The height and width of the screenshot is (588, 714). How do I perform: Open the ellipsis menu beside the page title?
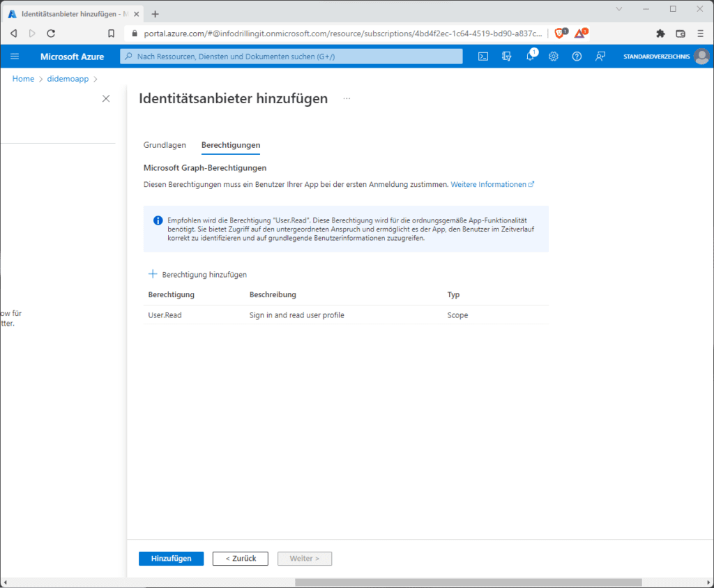tap(347, 98)
